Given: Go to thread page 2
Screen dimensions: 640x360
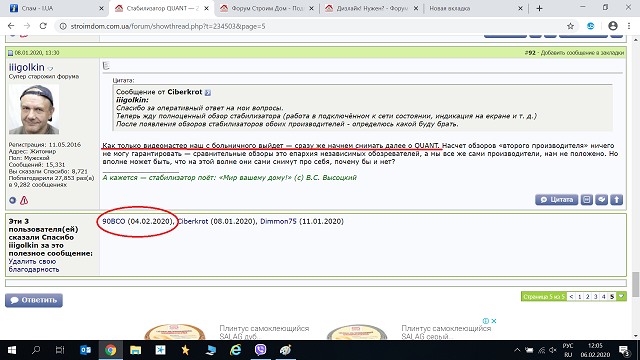Looking at the screenshot, I should pyautogui.click(x=587, y=297).
